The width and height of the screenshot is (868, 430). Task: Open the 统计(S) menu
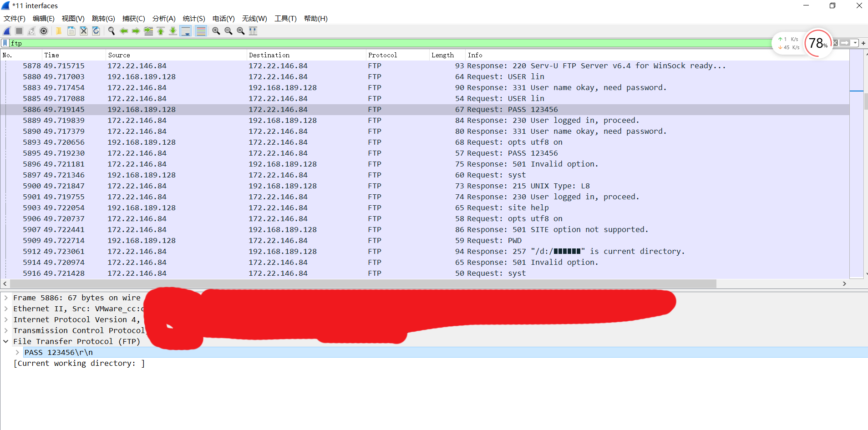coord(193,19)
